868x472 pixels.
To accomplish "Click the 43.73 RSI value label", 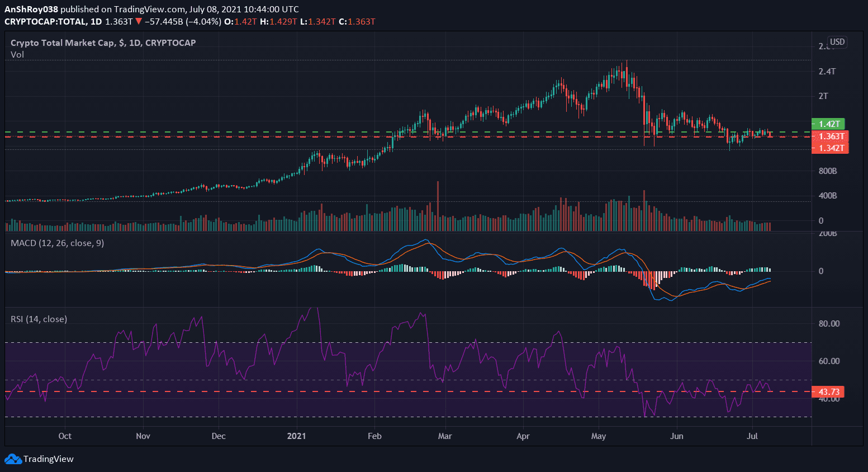I will click(x=828, y=392).
